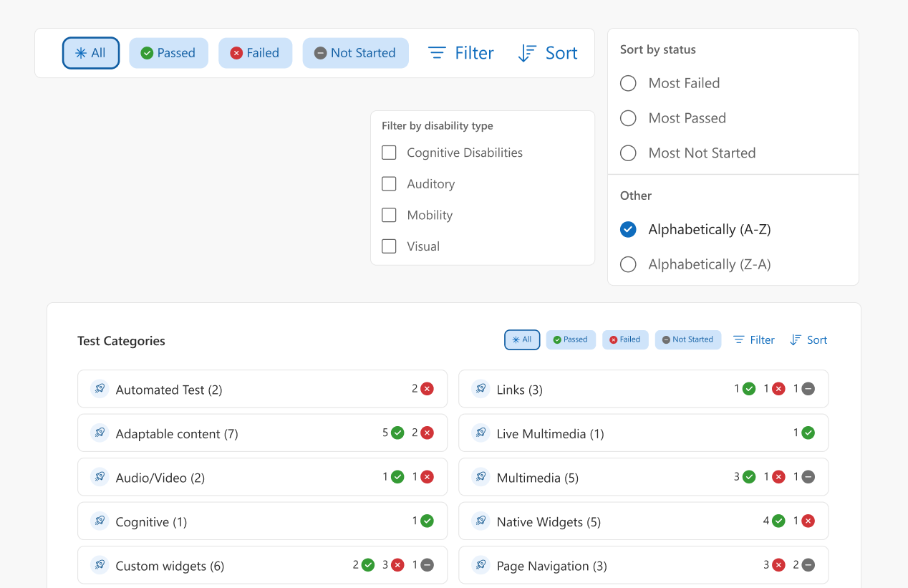Select the large Passed filter chip
The height and width of the screenshot is (588, 908).
(168, 53)
